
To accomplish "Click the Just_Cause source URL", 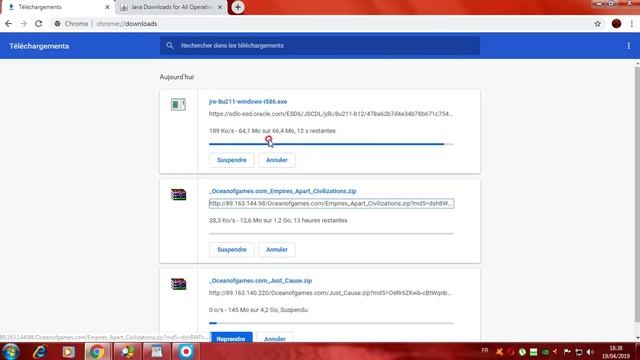I will [330, 293].
